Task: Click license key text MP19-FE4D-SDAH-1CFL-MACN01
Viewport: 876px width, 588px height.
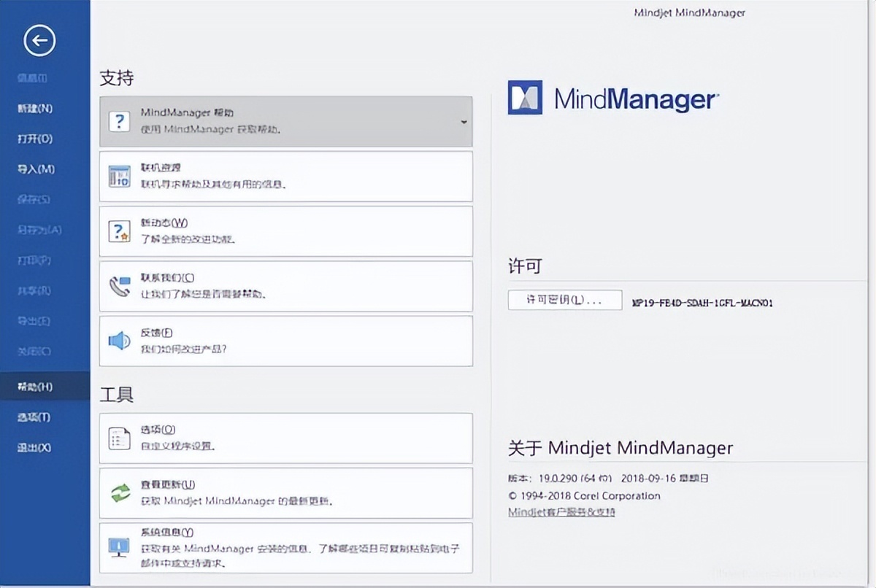Action: [x=702, y=302]
